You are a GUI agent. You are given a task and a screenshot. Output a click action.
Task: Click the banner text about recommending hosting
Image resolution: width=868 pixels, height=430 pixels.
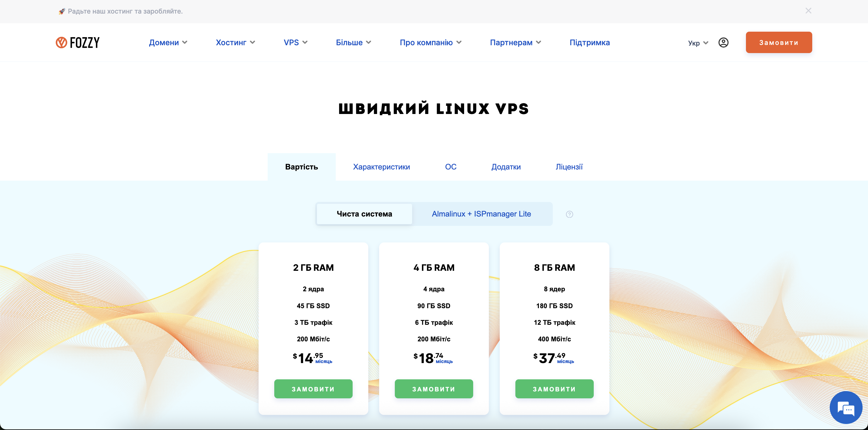[125, 11]
